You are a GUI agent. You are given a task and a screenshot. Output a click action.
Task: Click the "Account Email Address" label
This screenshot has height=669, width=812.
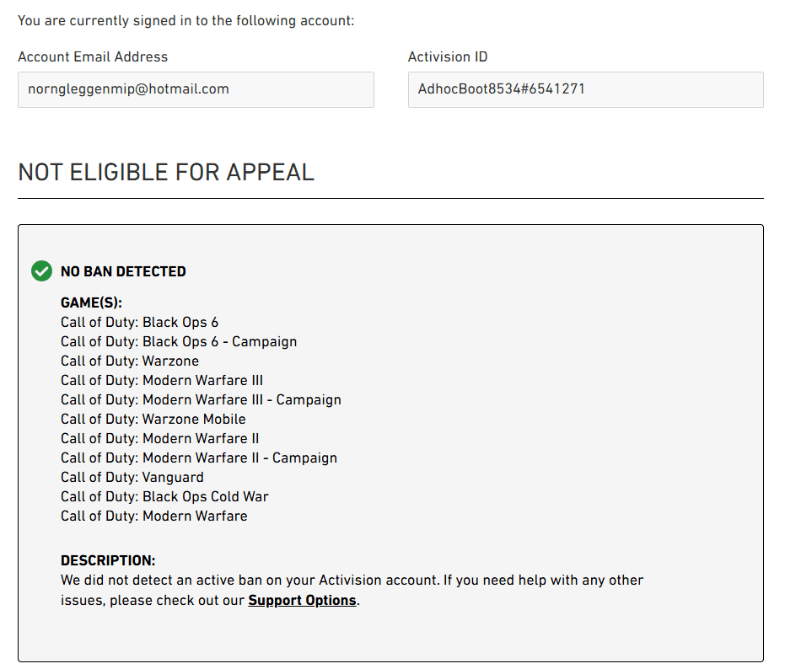(x=93, y=56)
